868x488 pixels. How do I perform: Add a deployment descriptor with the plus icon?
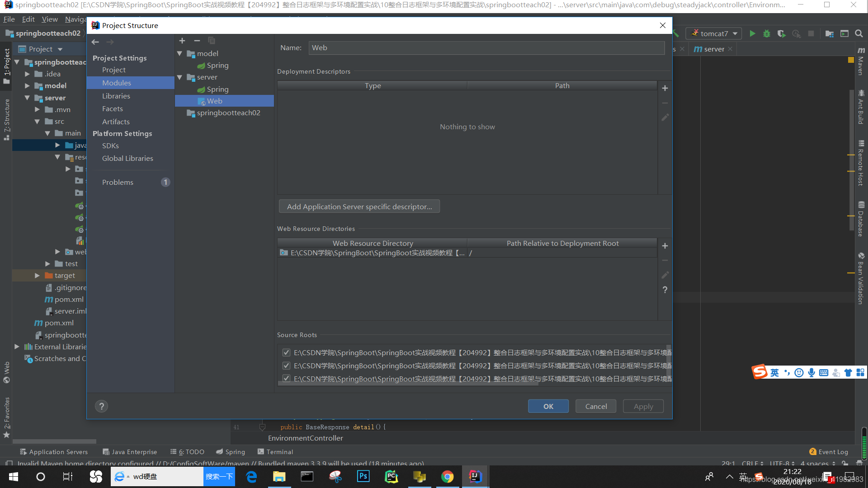coord(665,89)
